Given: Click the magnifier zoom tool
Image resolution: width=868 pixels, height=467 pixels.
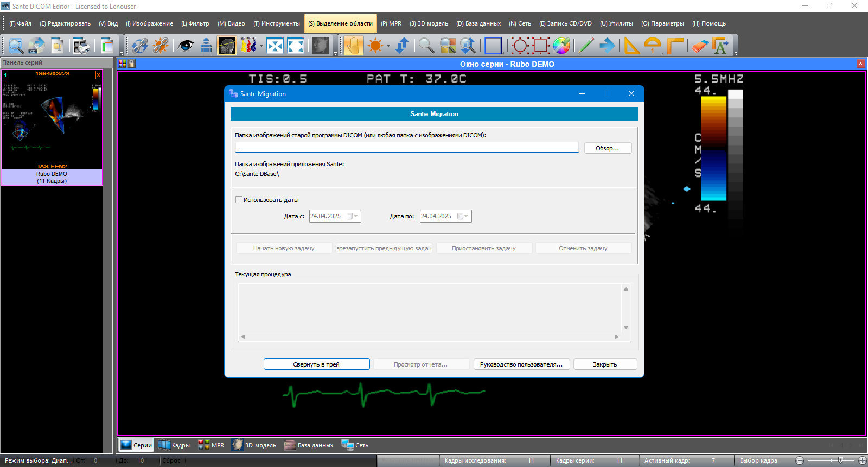Looking at the screenshot, I should pos(426,46).
